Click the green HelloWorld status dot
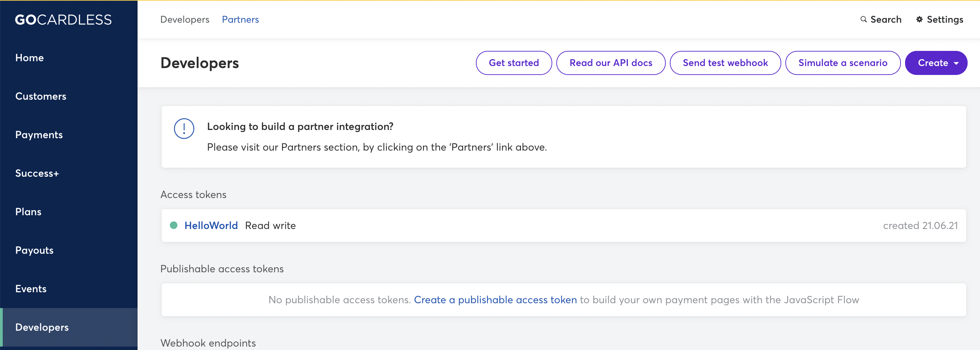 coord(174,225)
